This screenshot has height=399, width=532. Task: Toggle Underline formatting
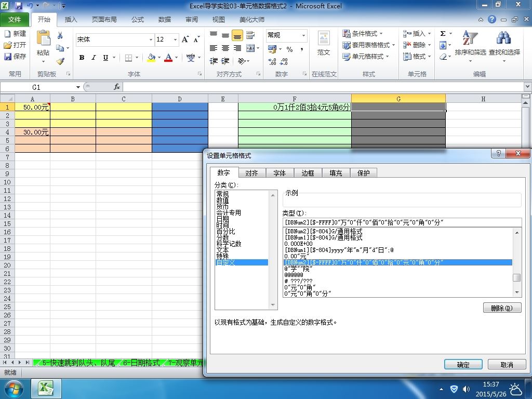(x=105, y=58)
